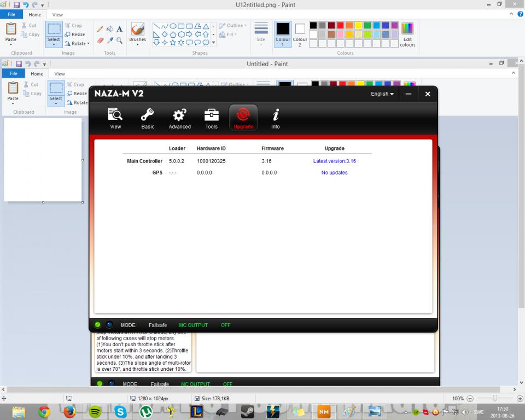Expand the Rotate dropdown in Paint
The height and width of the screenshot is (420, 525).
89,44
